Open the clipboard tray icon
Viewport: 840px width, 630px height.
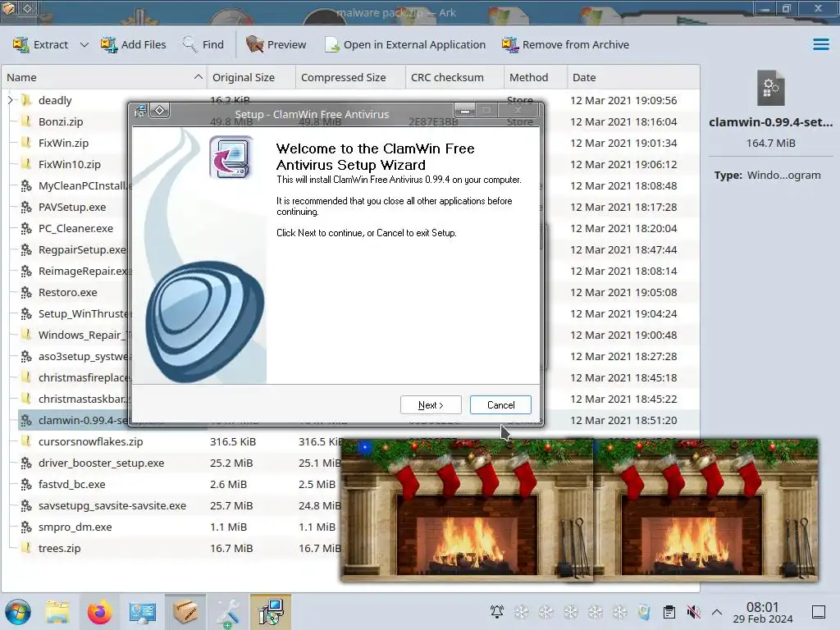click(x=669, y=611)
